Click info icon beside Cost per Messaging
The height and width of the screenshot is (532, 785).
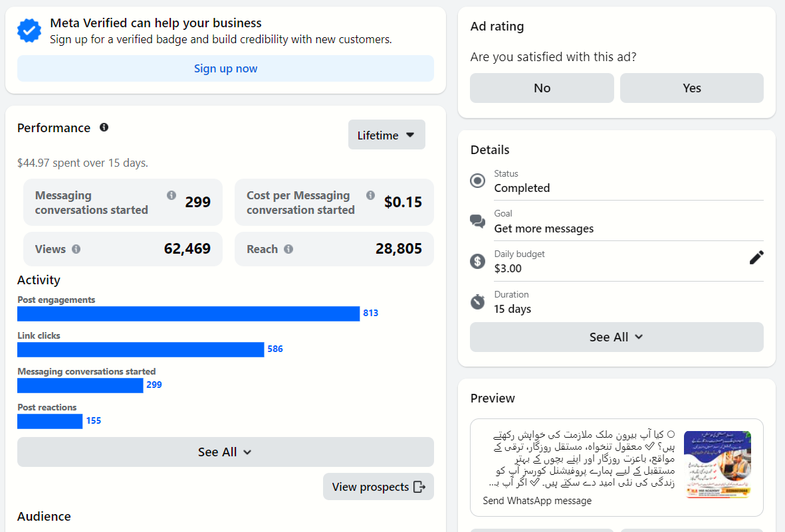[370, 195]
